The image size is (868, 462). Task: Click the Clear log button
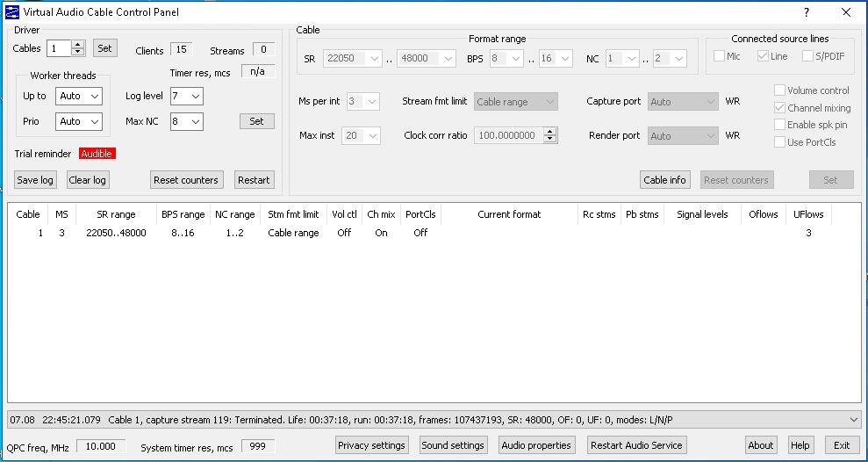88,180
